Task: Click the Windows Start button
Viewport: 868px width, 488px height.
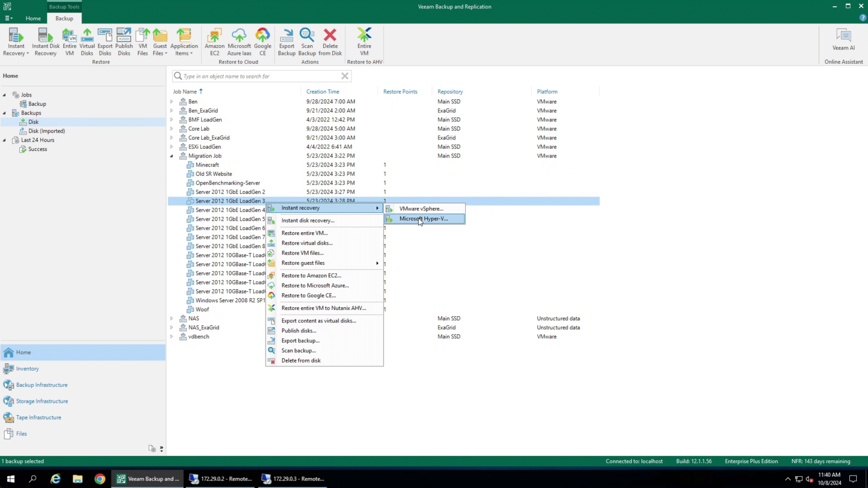Action: coord(11,479)
